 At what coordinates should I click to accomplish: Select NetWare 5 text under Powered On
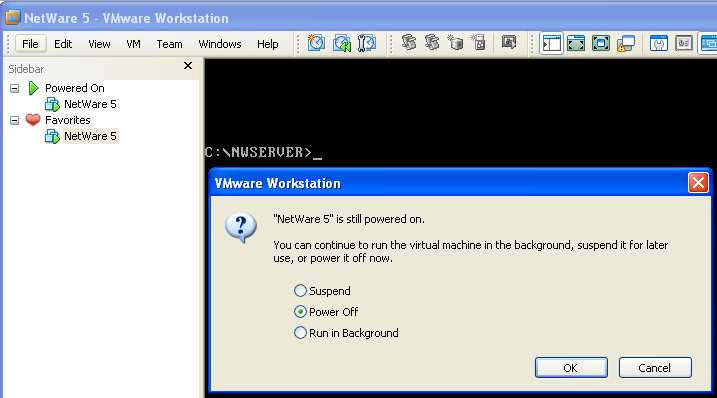[x=91, y=104]
